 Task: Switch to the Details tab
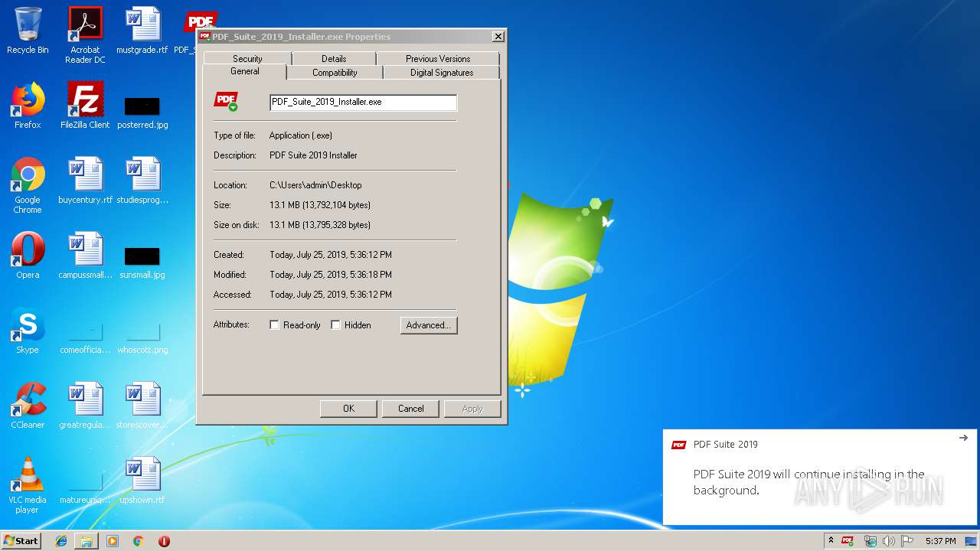pos(334,59)
